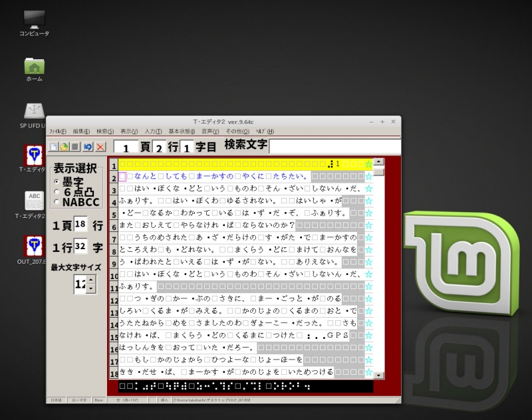The height and width of the screenshot is (420, 532).
Task: Click the ローマ字 status bar indicator
Action: tap(78, 400)
